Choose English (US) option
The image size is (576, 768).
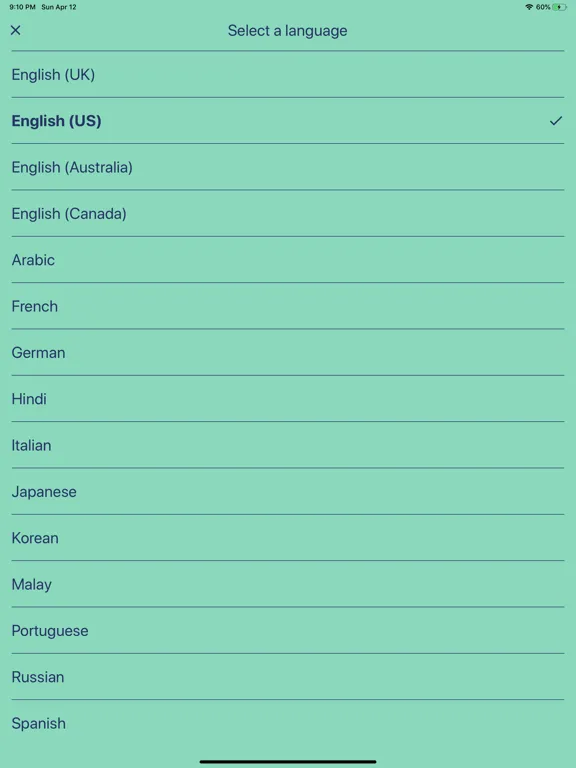pyautogui.click(x=288, y=121)
